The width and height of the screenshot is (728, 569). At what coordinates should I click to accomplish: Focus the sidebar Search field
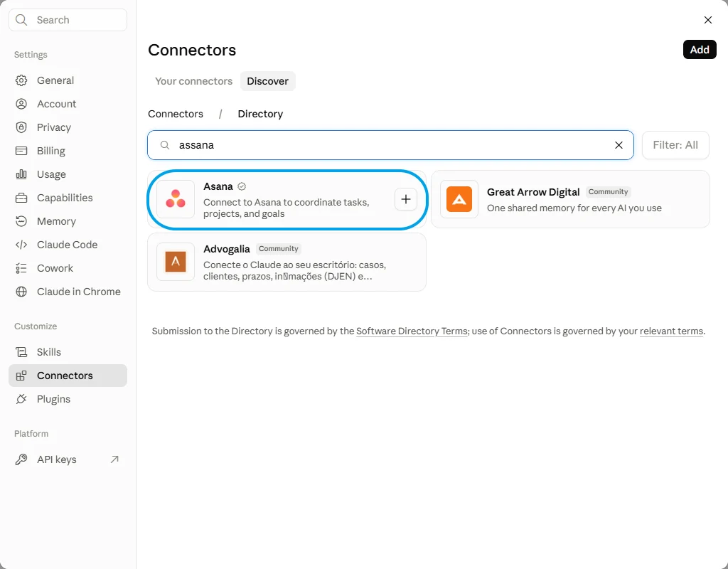pos(68,20)
